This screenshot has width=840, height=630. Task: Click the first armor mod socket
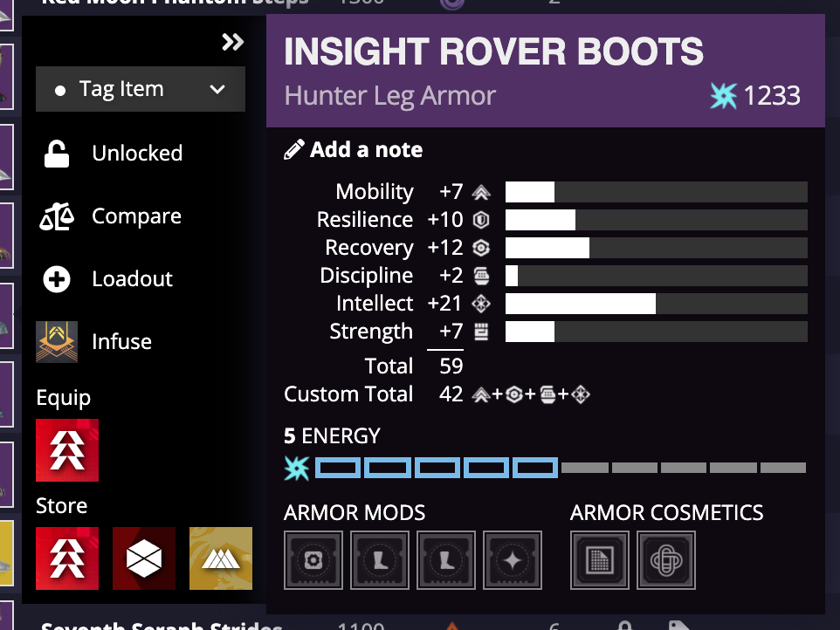(x=313, y=559)
